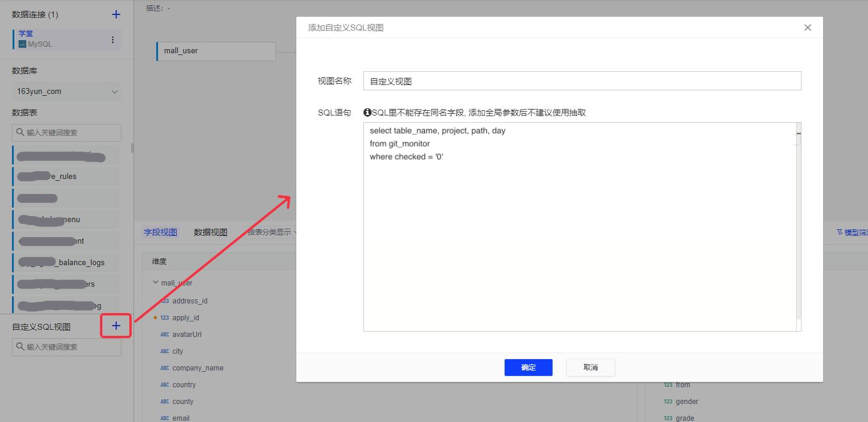
Task: Cancel the dialog with the 取消 button
Action: 590,368
